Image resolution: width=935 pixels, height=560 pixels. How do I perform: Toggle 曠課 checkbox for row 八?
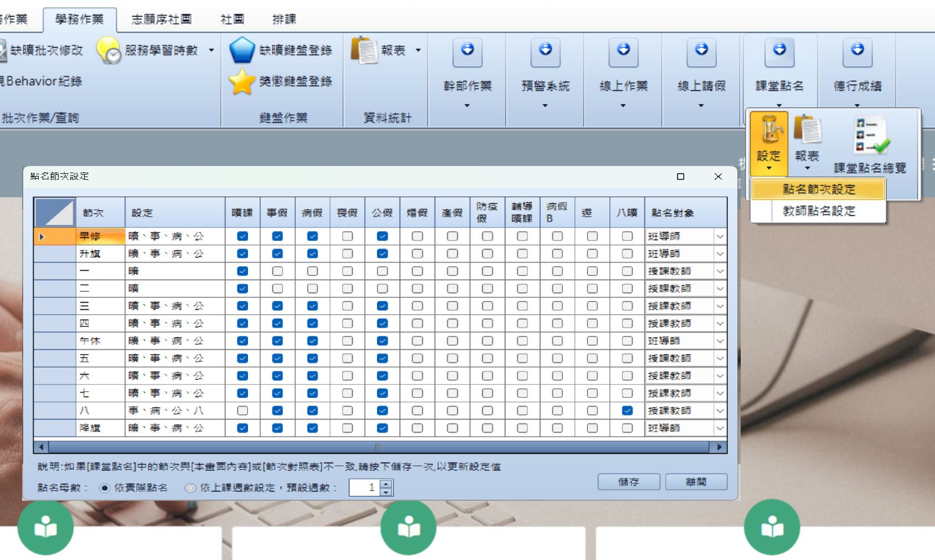[x=242, y=411]
